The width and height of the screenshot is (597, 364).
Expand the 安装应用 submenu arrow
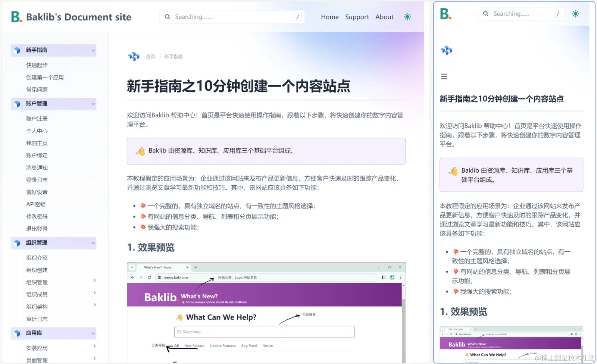[x=95, y=346]
